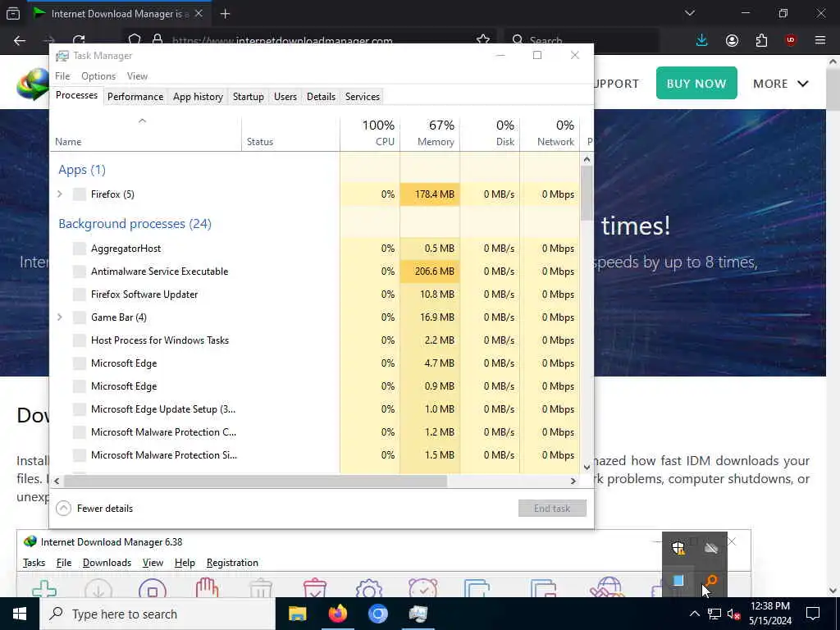The image size is (840, 630).
Task: Expand the Game Bar (4) process group
Action: pos(60,317)
